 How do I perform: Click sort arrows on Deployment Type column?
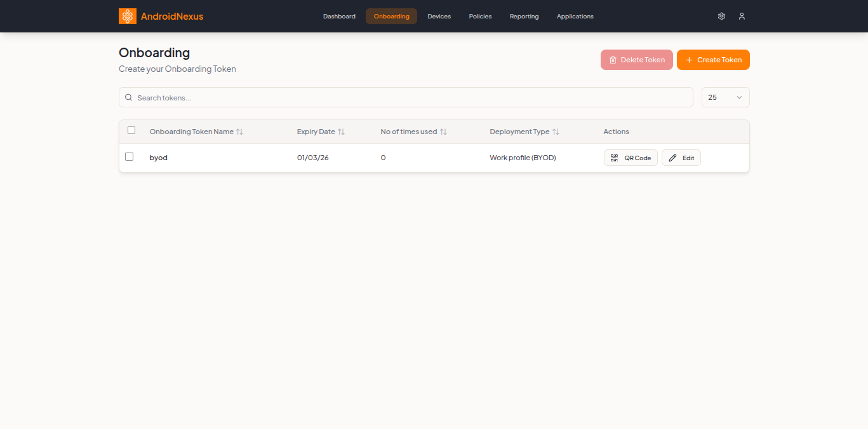click(557, 131)
